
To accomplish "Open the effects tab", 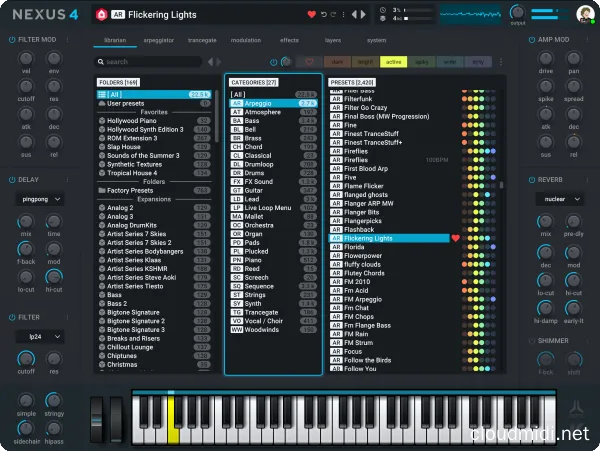I will [x=290, y=40].
